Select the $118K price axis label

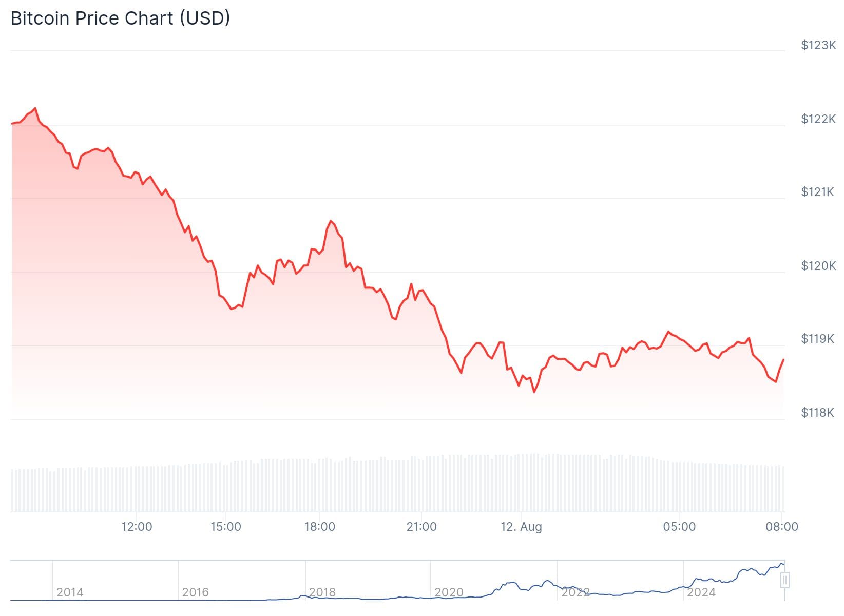(817, 413)
